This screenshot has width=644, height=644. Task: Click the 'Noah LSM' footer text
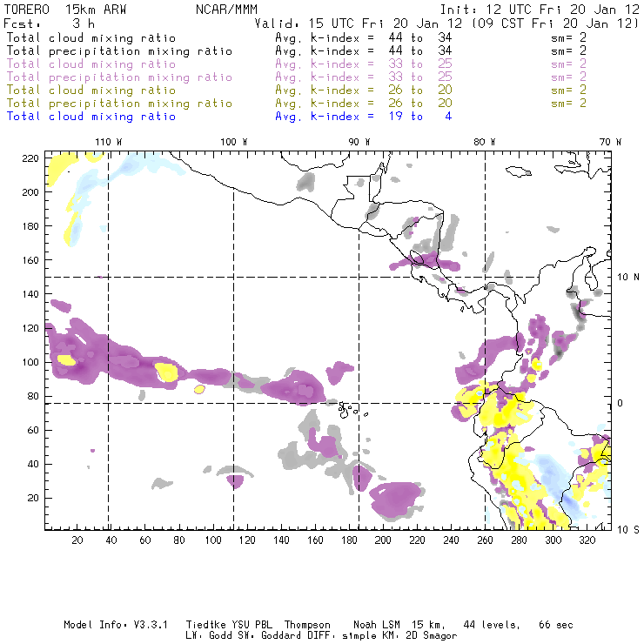point(377,625)
